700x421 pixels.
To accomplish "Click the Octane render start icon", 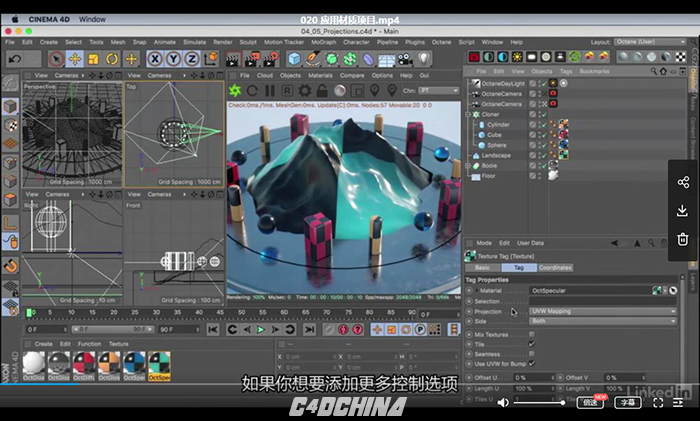I will [235, 91].
